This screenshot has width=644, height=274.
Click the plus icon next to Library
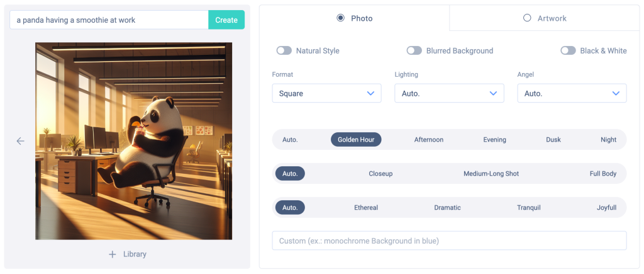point(113,254)
